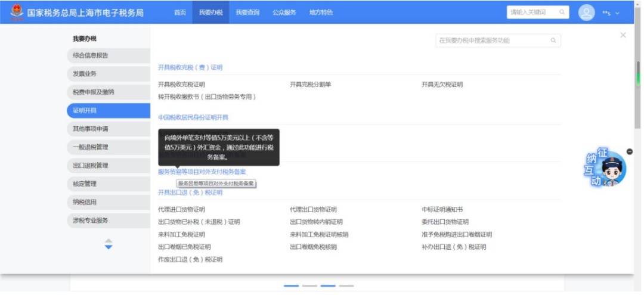Click the sidebar scroll-down arrow

point(109,247)
